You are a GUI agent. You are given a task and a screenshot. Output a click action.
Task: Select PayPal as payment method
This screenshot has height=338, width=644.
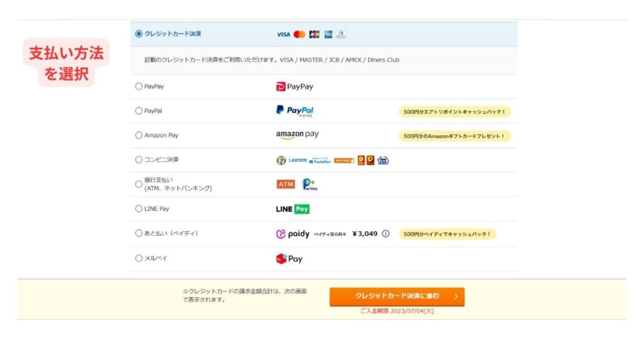tap(139, 111)
